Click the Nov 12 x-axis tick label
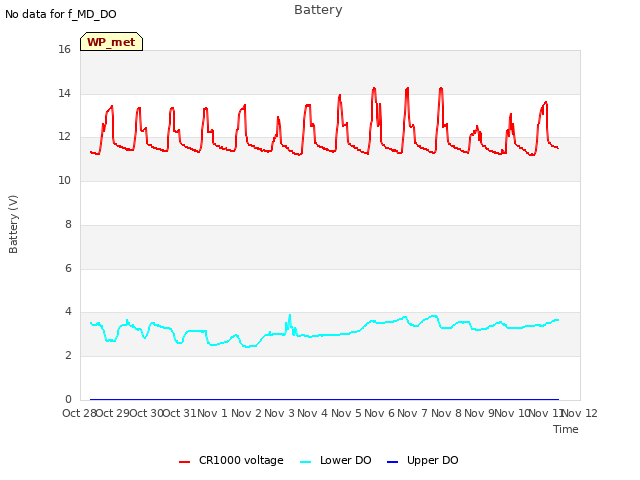This screenshot has height=480, width=640. click(580, 413)
